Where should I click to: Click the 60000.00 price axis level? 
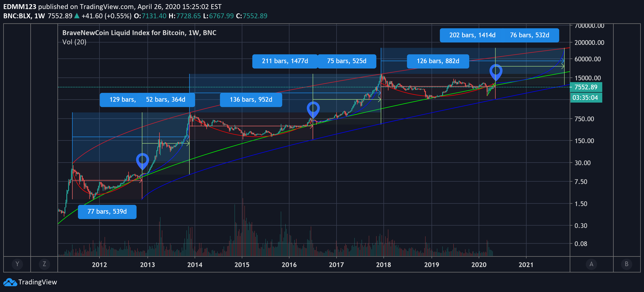coord(587,59)
